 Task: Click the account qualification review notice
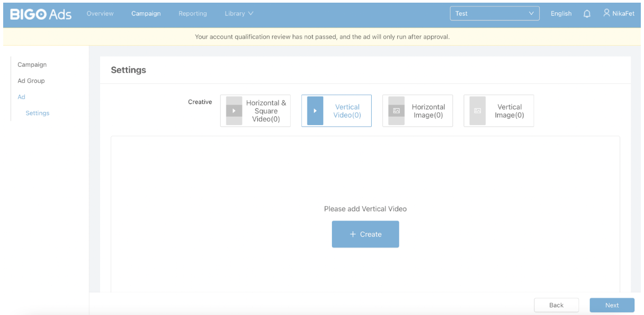pos(322,37)
